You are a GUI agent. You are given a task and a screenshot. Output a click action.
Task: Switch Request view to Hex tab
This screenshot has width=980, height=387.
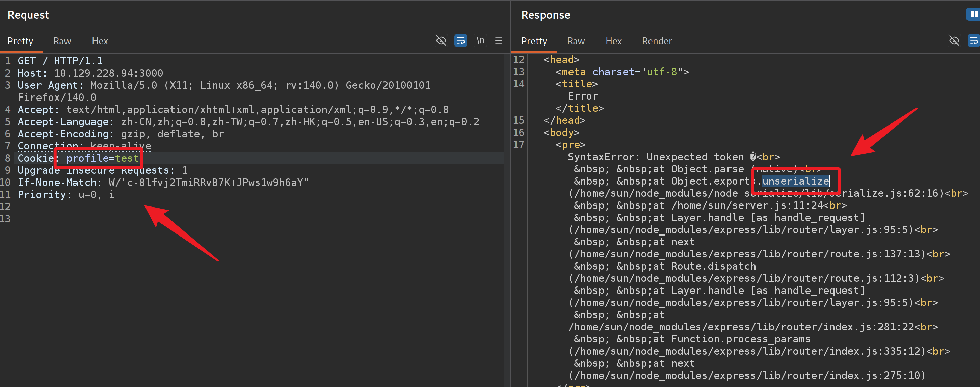100,41
